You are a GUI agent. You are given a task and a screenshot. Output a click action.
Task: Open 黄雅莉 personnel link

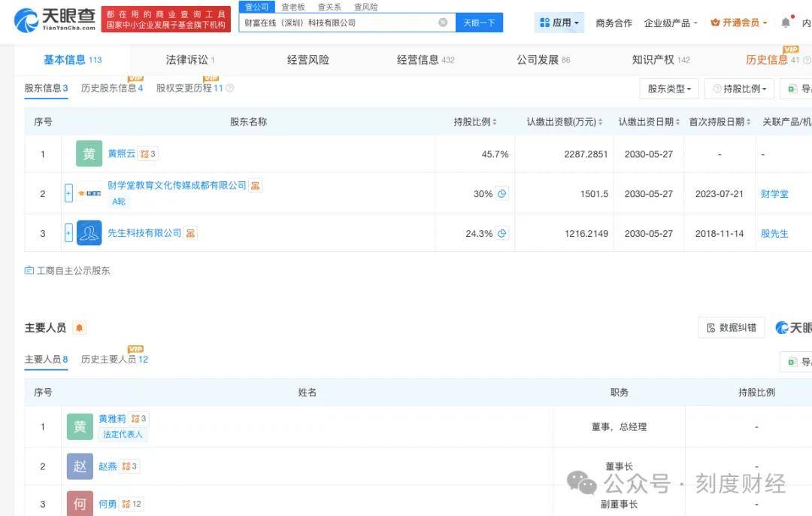[112, 419]
